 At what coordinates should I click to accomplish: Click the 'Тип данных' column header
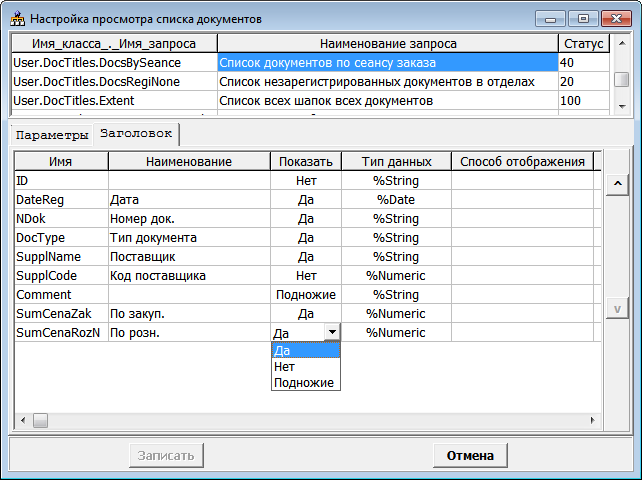[x=396, y=161]
